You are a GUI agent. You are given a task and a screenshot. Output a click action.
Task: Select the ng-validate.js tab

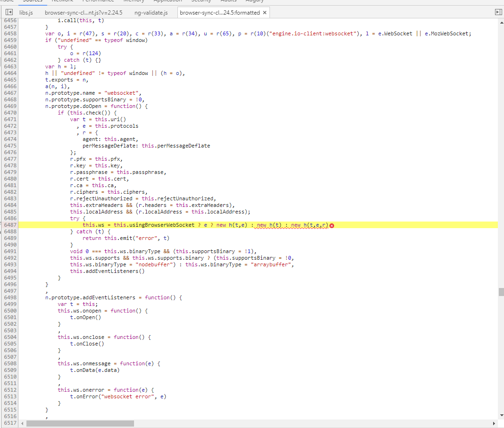151,13
